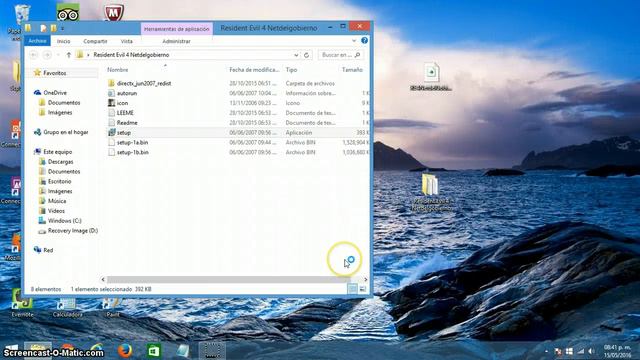The image size is (640, 360).
Task: Switch to the Vista ribbon tab
Action: 127,41
